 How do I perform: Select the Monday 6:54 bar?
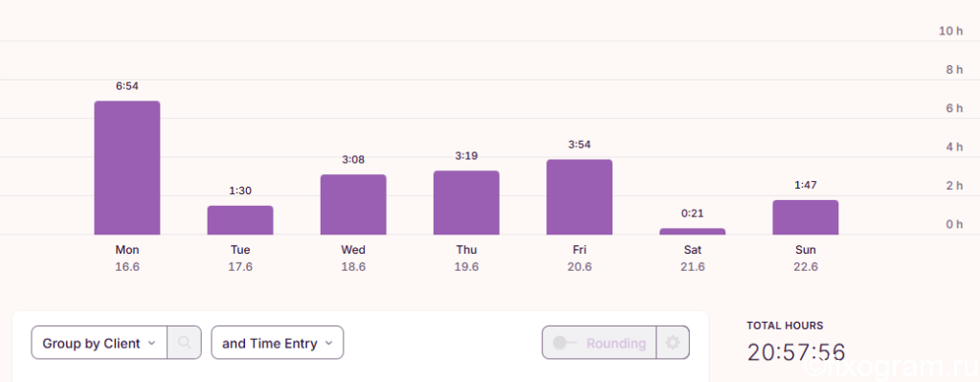pos(127,168)
